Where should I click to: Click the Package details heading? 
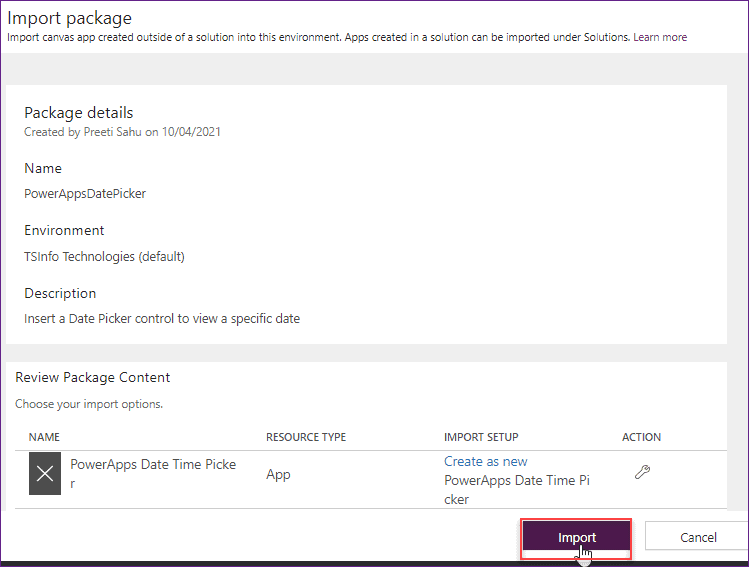click(x=79, y=113)
